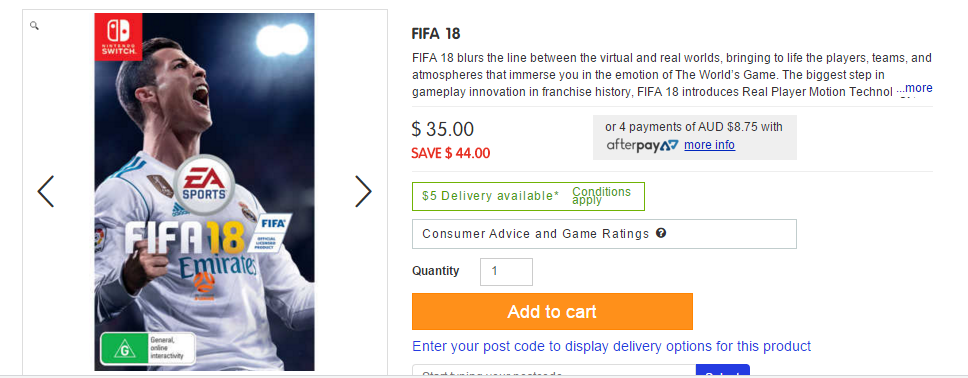Expand the description with the ...more link
The height and width of the screenshot is (378, 968).
(x=914, y=88)
